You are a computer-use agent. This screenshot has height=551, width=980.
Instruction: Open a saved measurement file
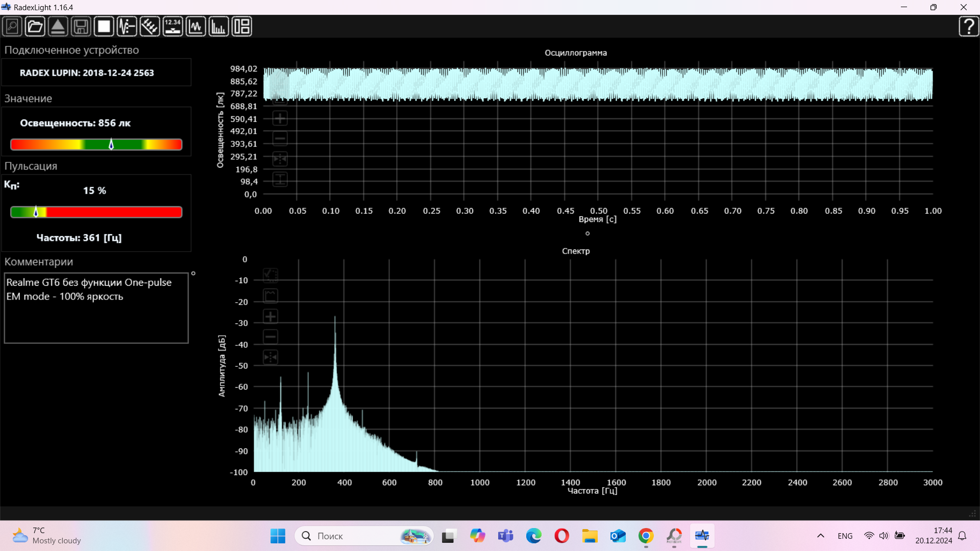coord(35,27)
